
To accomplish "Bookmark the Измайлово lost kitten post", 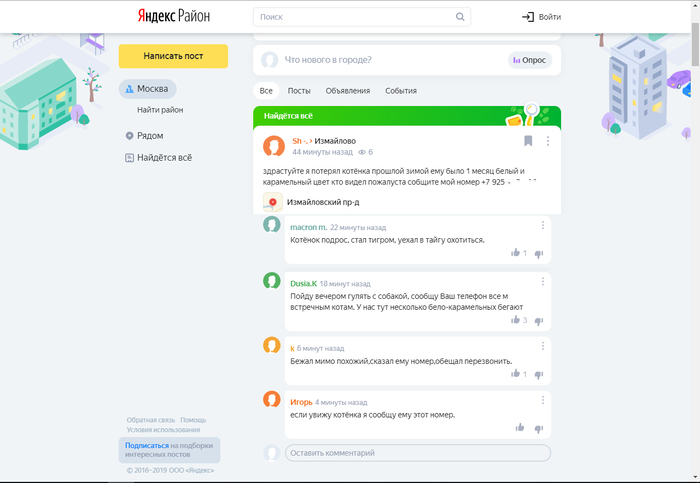I will 528,141.
